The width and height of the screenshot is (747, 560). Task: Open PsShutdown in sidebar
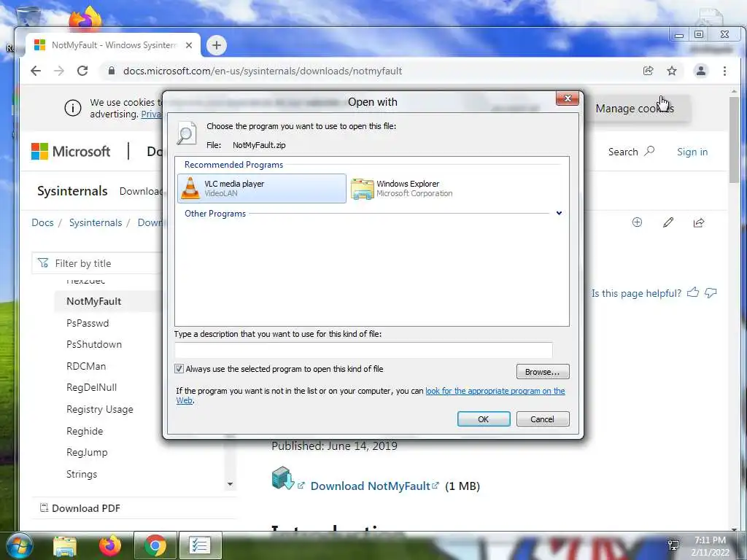coord(94,344)
